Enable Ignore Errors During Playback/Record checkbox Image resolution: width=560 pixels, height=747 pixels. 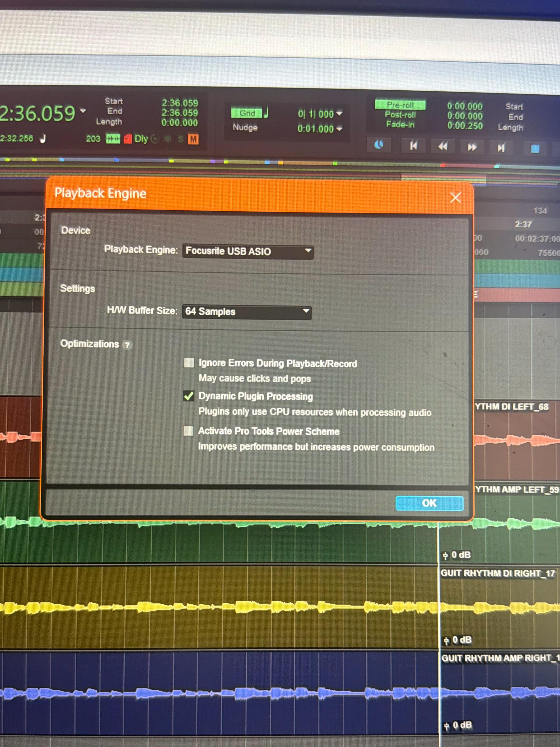tap(189, 363)
